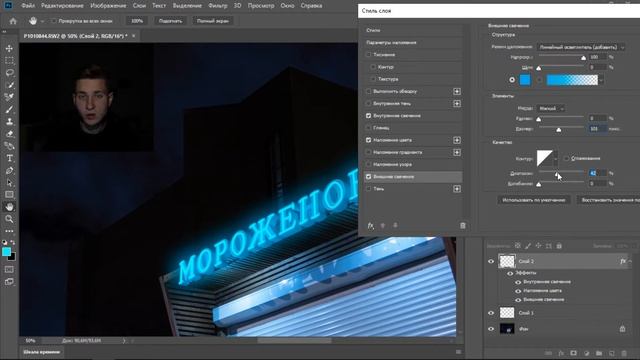This screenshot has height=360, width=640.
Task: Enable the Наложение узора checkbox
Action: 369,164
